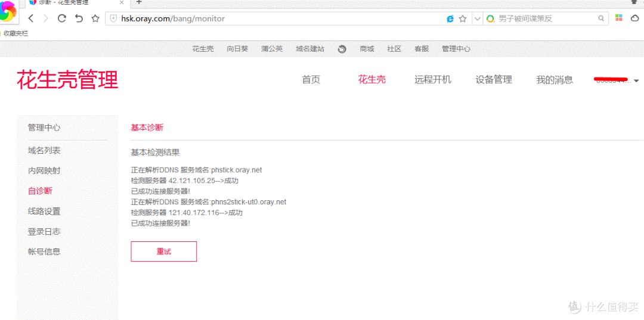Open the 收藏夹栏 bookmarks folder

pyautogui.click(x=15, y=33)
